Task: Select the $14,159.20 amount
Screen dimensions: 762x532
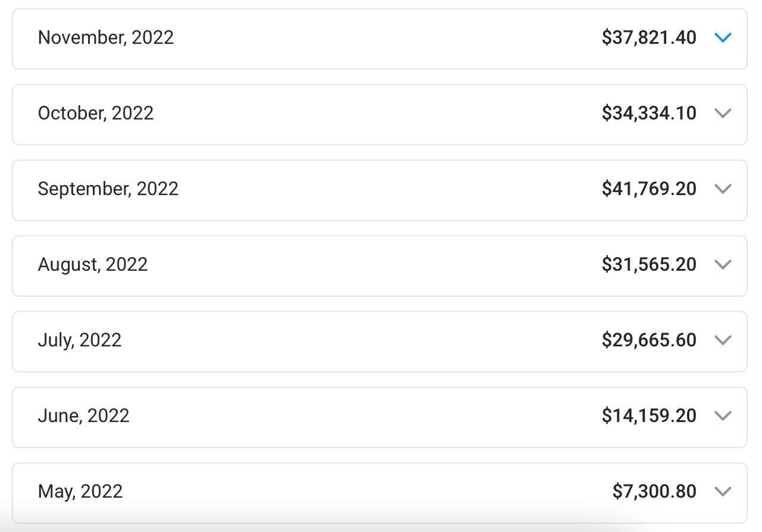Action: 649,415
